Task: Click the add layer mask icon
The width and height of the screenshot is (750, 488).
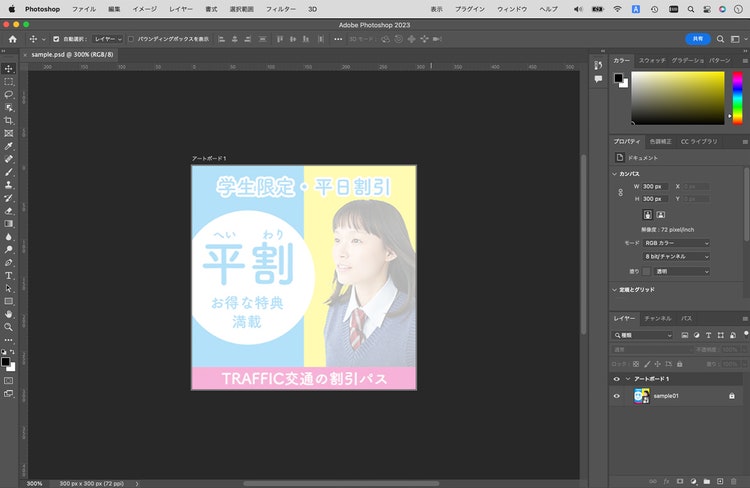Action: (680, 481)
